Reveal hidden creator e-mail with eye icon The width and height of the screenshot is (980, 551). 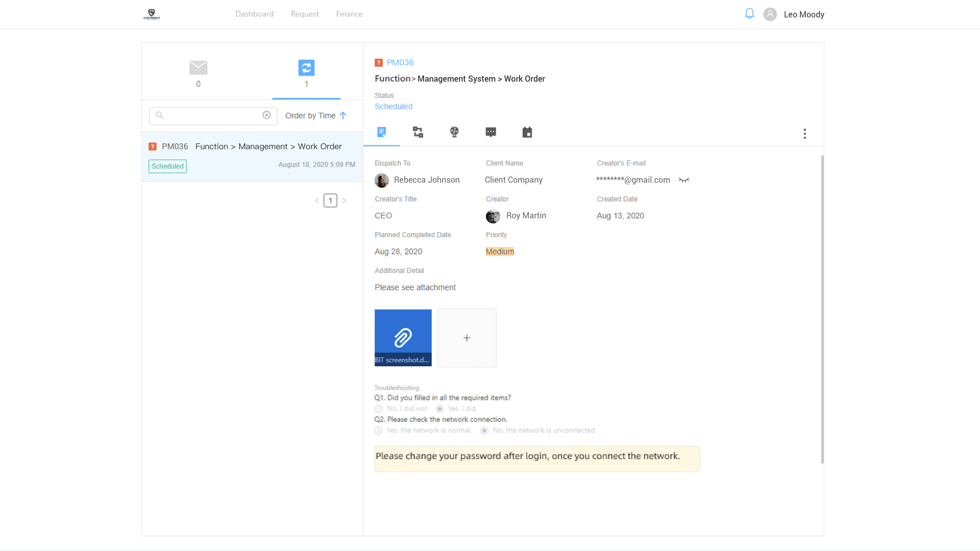[684, 180]
